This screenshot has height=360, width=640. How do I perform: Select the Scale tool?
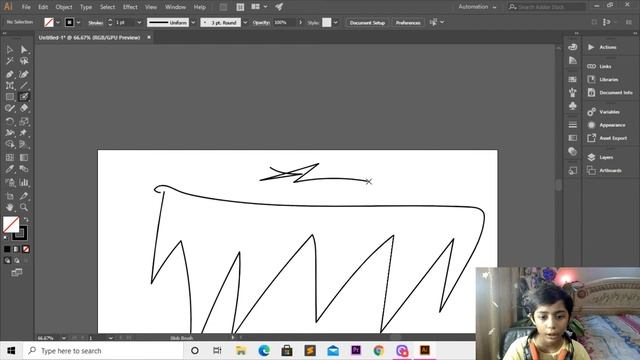(x=24, y=121)
